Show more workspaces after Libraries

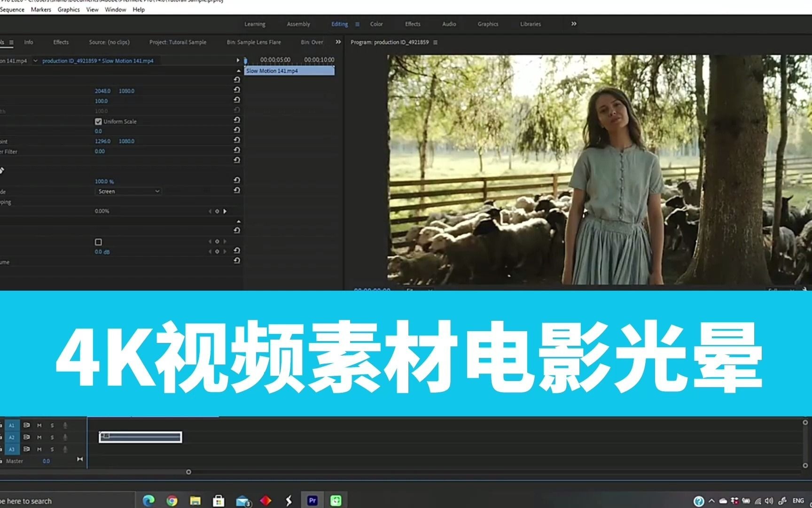coord(574,24)
